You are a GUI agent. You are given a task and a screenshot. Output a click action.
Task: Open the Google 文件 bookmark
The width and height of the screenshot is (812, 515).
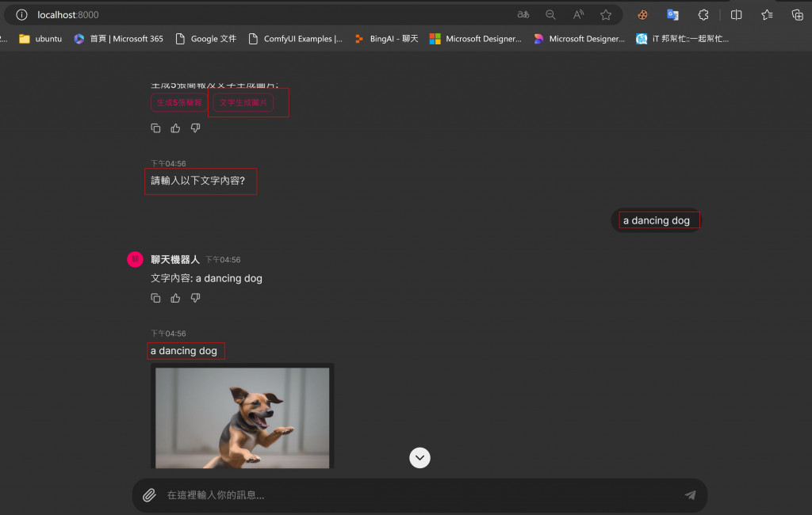206,39
